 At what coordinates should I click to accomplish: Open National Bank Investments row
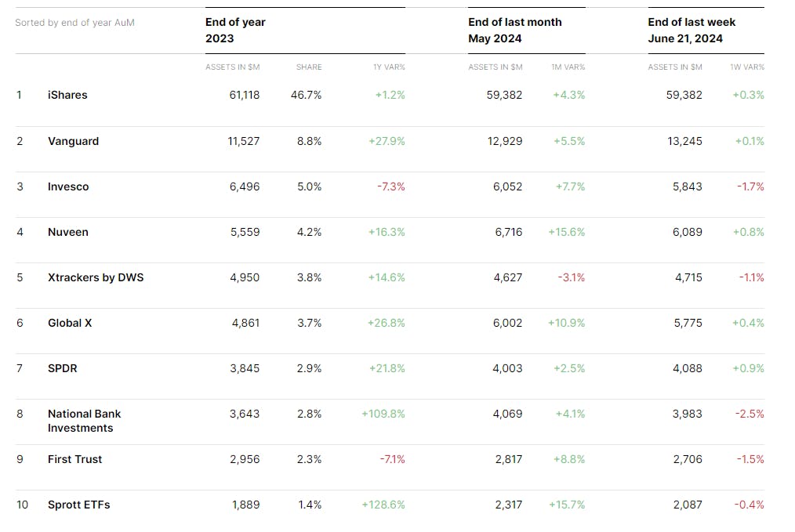84,421
